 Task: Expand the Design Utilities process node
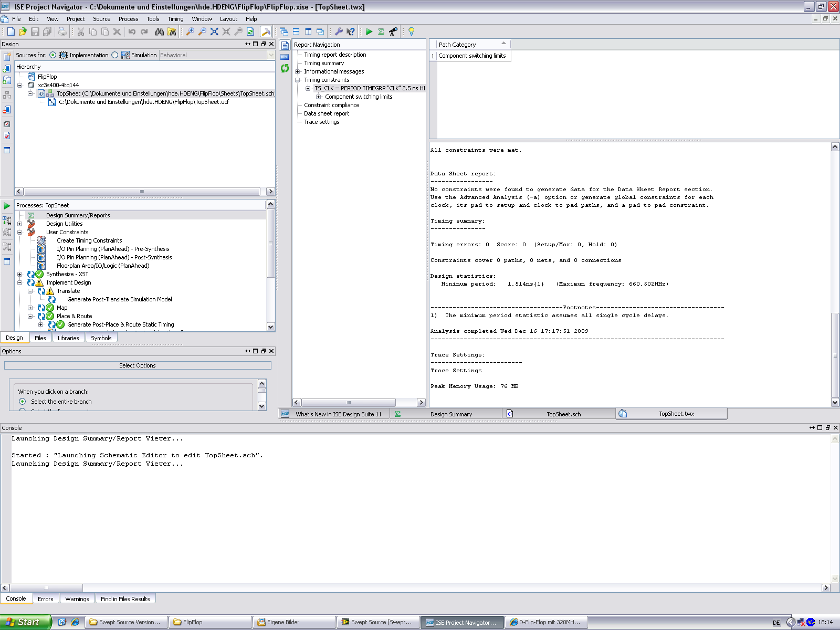coord(20,224)
